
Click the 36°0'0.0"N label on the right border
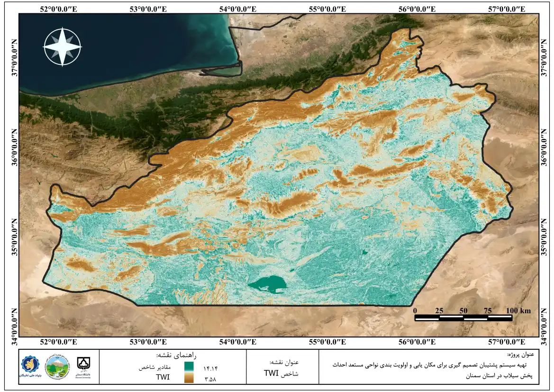(544, 148)
